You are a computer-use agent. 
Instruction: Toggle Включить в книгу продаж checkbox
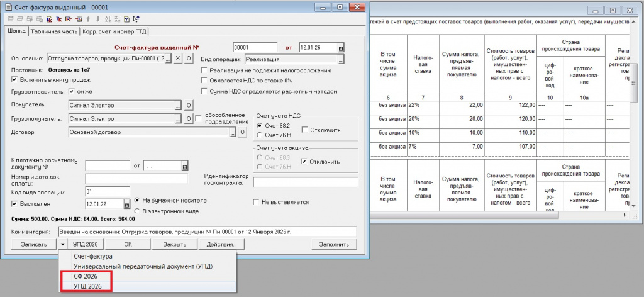click(15, 80)
